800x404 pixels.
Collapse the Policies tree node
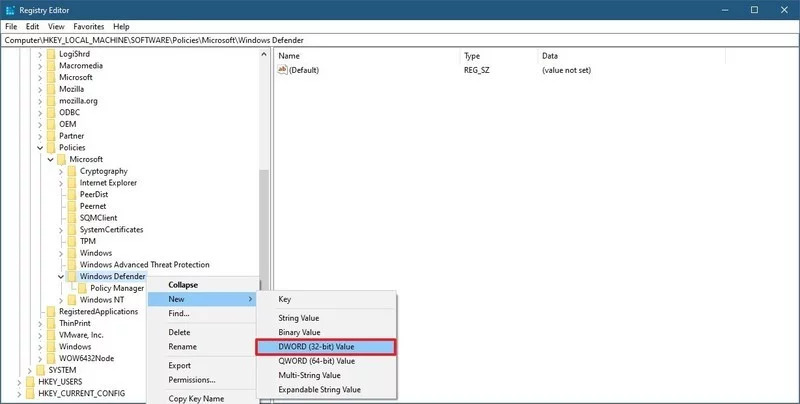[x=40, y=148]
